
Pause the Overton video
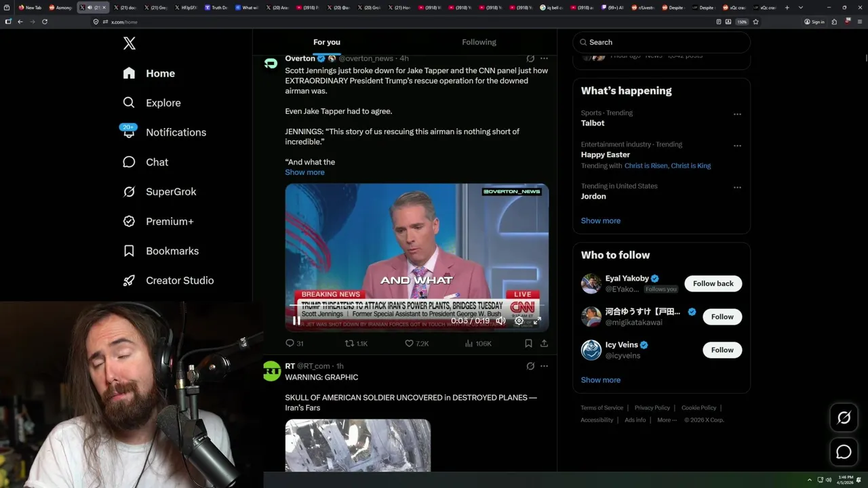296,321
